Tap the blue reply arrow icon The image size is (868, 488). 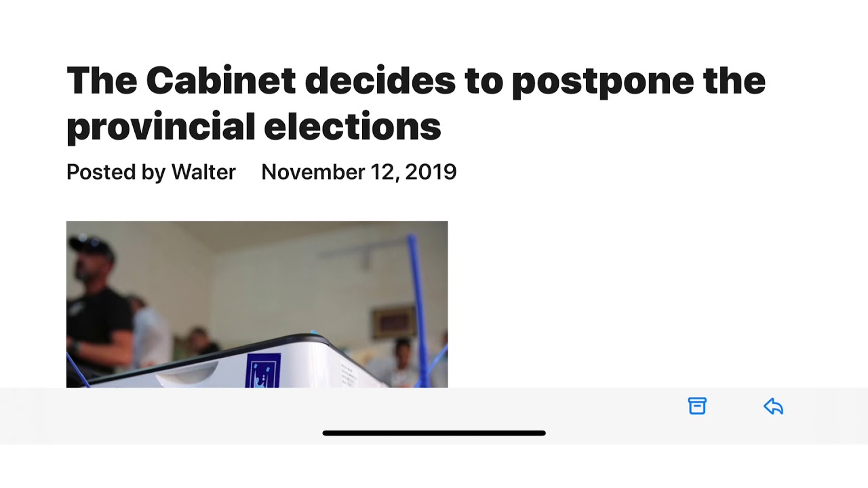(x=773, y=406)
